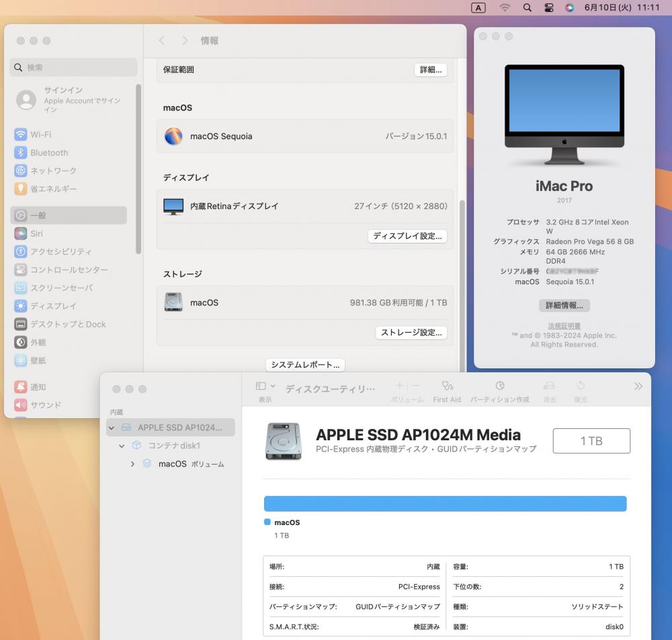Click ストレージ設定... button
The height and width of the screenshot is (640, 672).
[x=411, y=333]
